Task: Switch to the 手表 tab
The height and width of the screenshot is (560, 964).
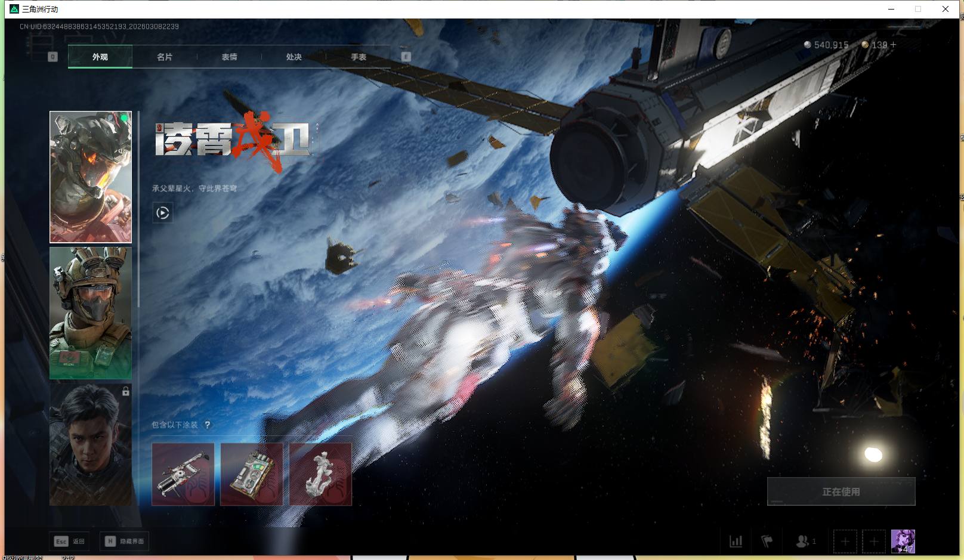Action: (359, 57)
